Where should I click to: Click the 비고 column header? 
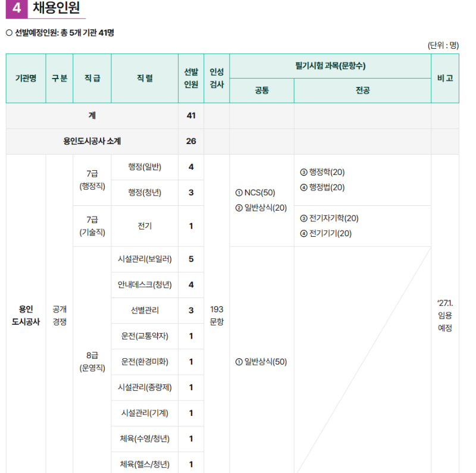point(445,79)
